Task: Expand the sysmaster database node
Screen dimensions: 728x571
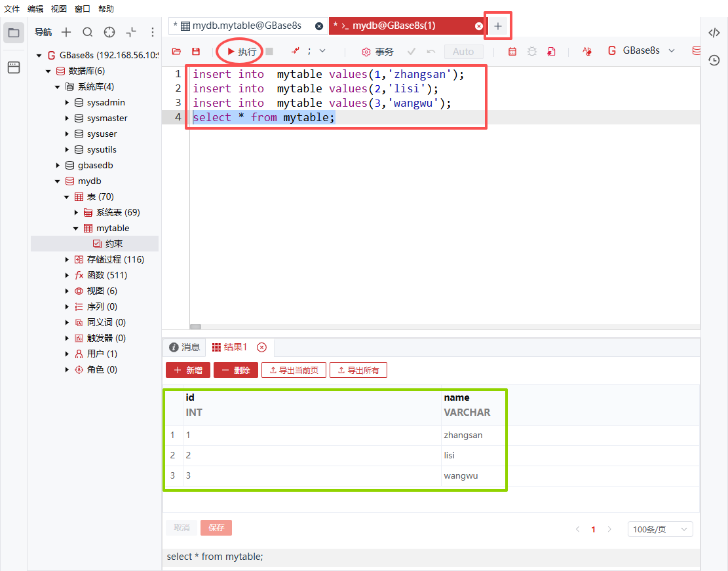Action: tap(66, 119)
